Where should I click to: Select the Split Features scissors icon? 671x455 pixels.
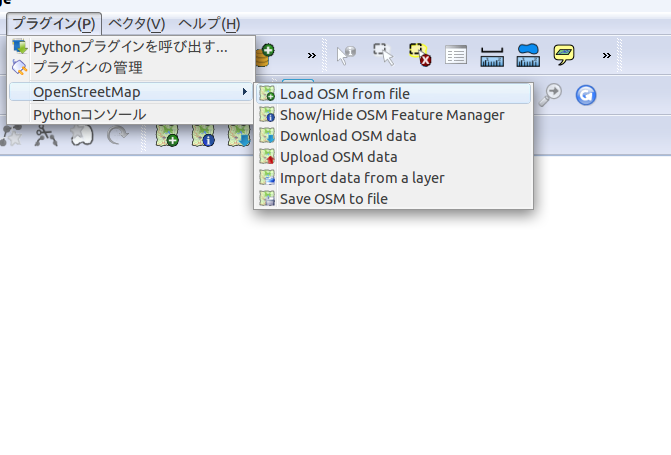pyautogui.click(x=46, y=136)
